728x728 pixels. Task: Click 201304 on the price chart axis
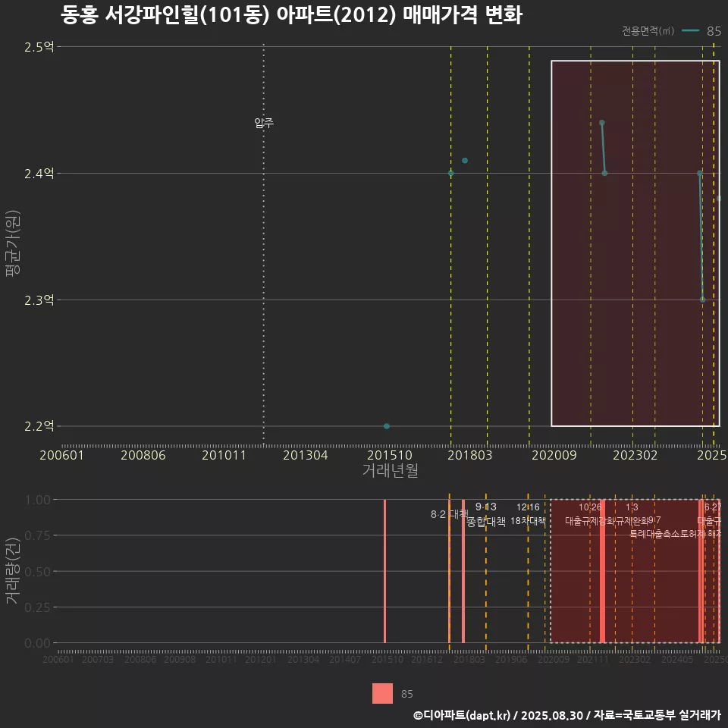click(305, 455)
